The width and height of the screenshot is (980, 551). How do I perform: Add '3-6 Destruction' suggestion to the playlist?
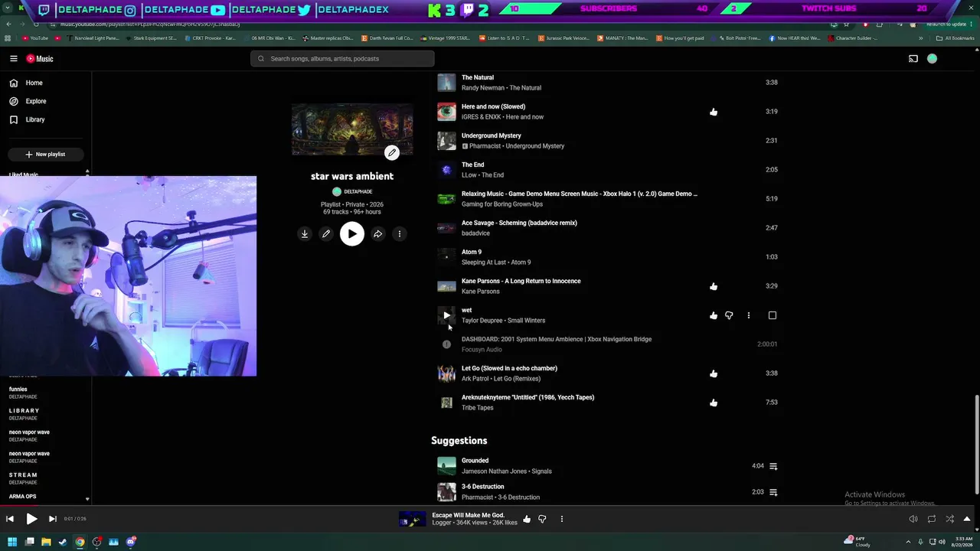click(773, 492)
